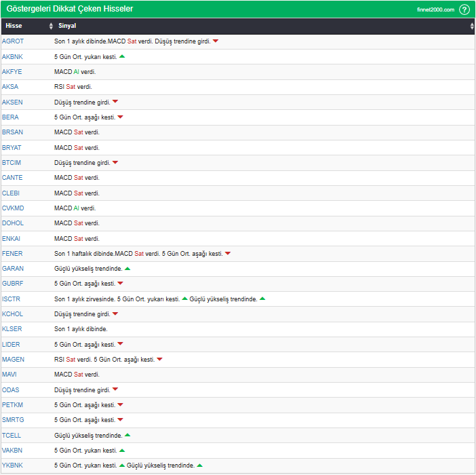Click the red down arrow in the SMRTG row
The image size is (476, 475).
click(x=120, y=419)
